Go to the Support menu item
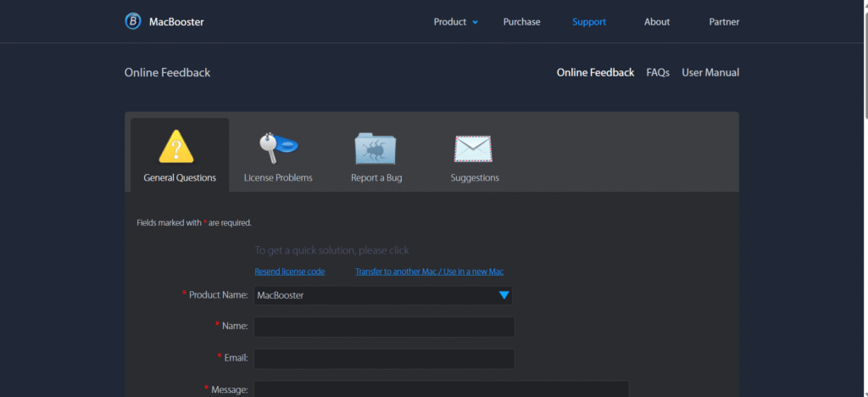The height and width of the screenshot is (397, 868). point(589,22)
